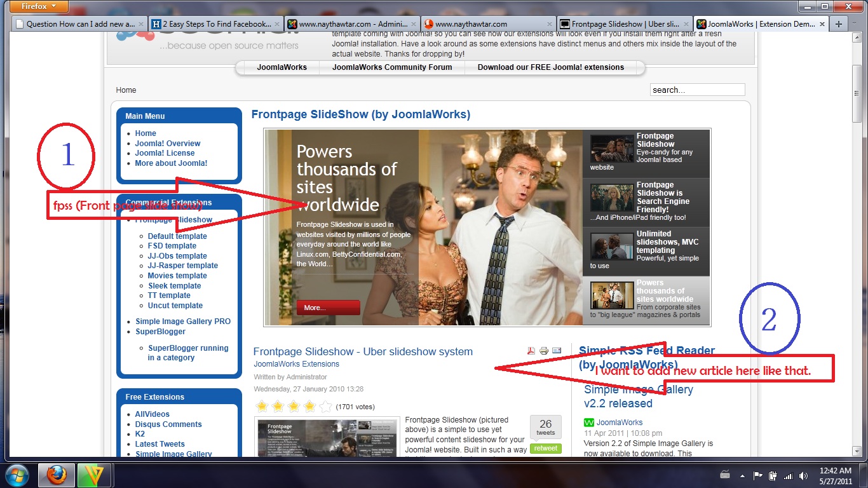Rate the article with the fourth star

pyautogui.click(x=309, y=407)
